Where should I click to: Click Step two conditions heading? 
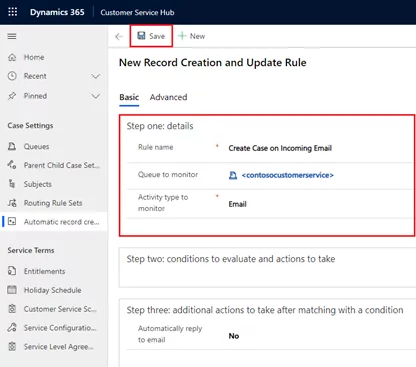(231, 259)
